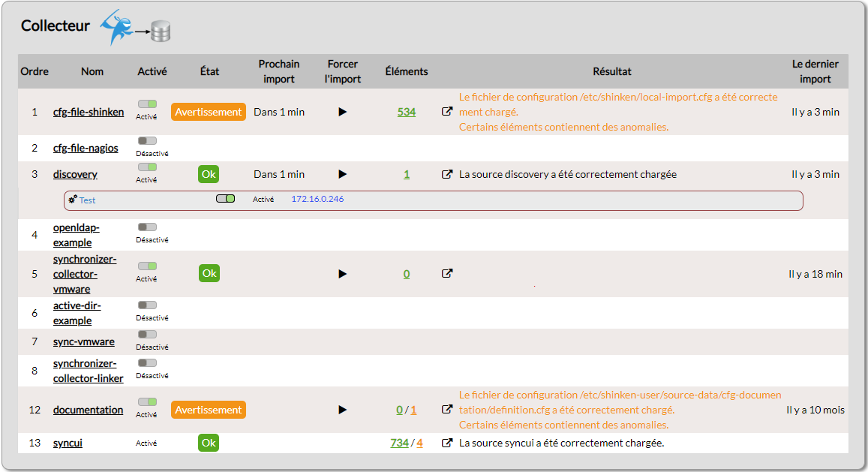Viewport: 868px width, 472px height.
Task: Toggle the Test discovery rule switch
Action: tap(225, 199)
